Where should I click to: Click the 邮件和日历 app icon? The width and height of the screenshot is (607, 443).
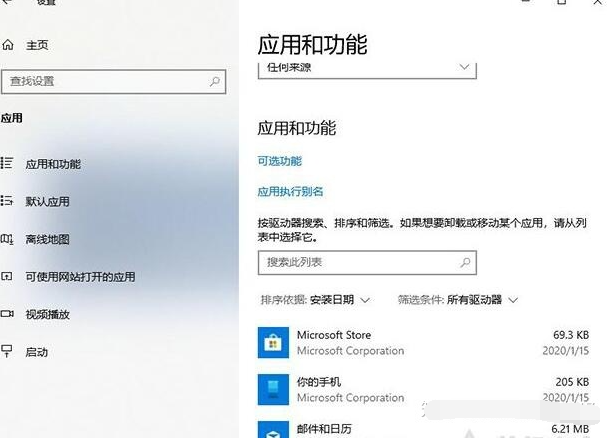273,430
